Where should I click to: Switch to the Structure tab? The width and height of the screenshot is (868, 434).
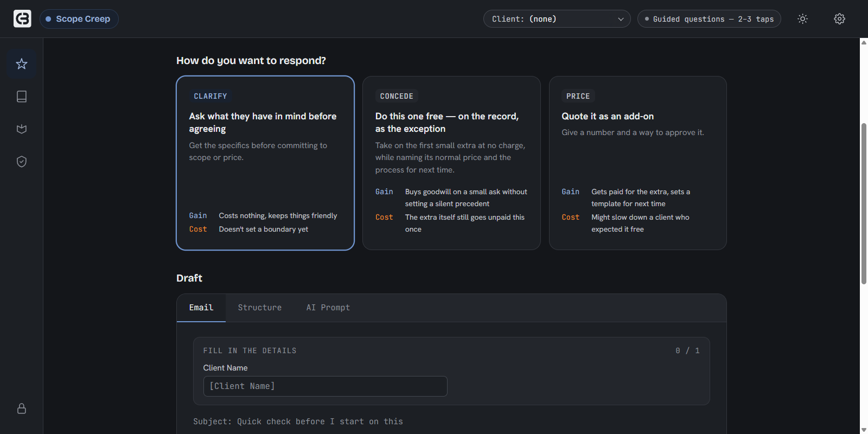260,308
